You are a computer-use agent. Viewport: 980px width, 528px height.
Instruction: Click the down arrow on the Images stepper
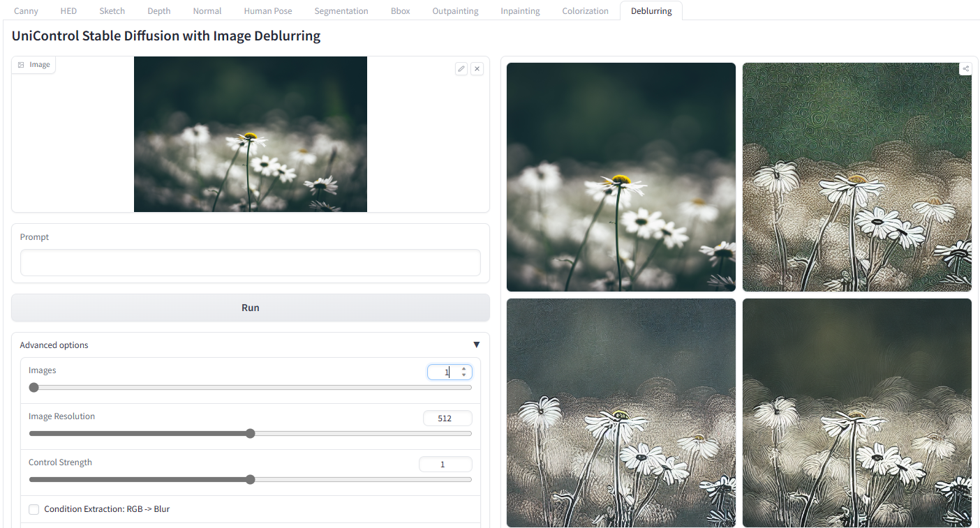[464, 375]
